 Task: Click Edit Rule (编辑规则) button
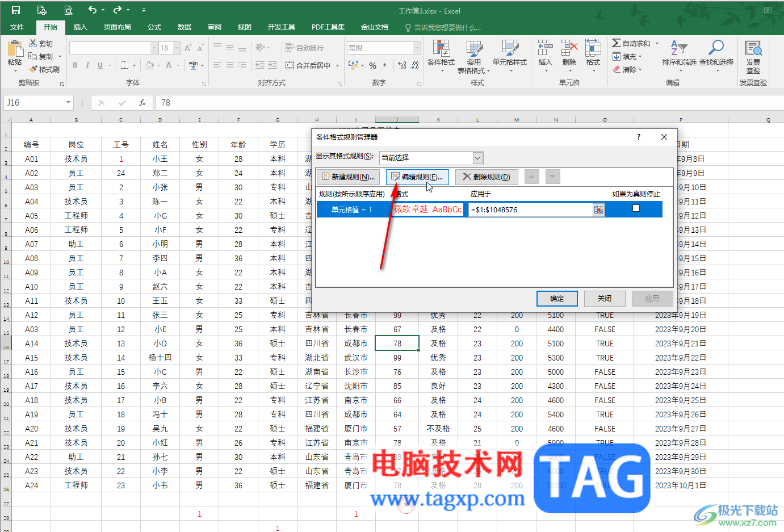[x=417, y=177]
